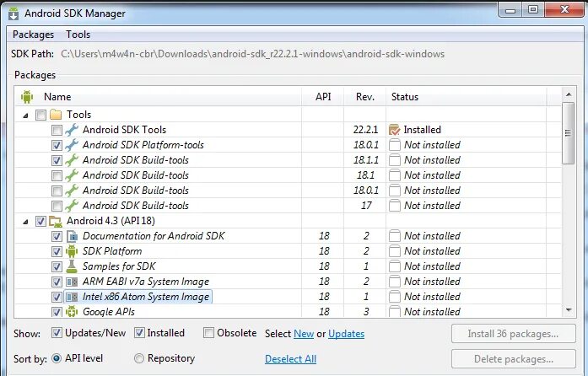Click the Deselect All link
Viewport: 588px width, 376px height.
[x=290, y=359]
